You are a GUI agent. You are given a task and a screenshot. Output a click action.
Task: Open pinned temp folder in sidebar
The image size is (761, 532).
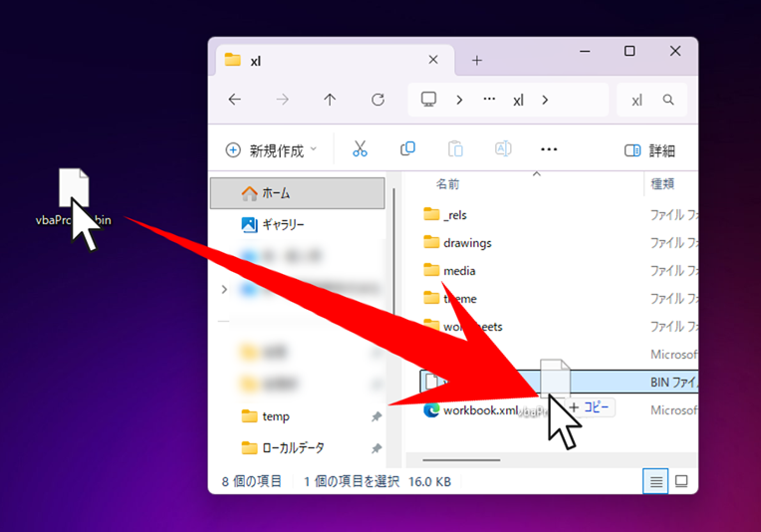click(x=276, y=416)
